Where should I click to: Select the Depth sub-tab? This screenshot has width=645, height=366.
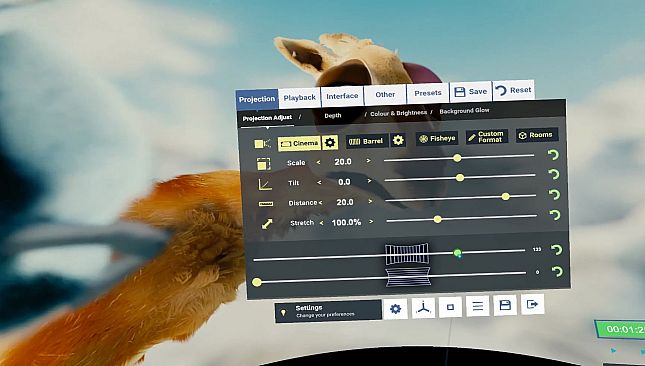[332, 116]
